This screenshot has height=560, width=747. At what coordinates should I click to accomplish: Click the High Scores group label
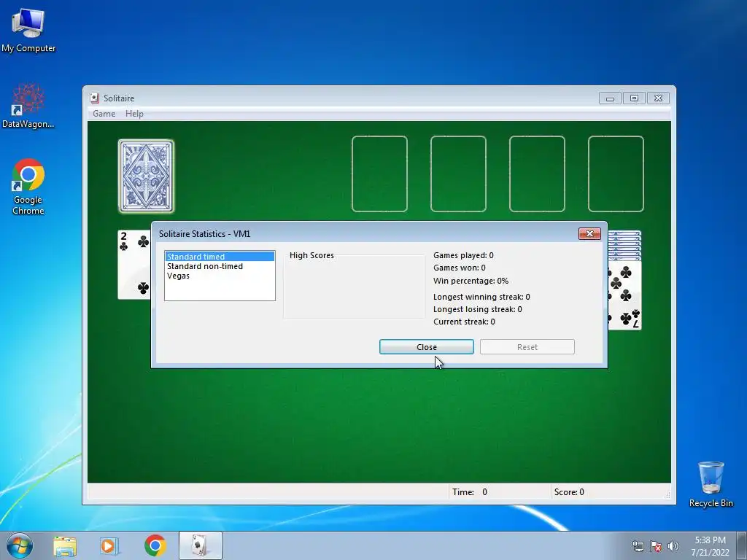tap(311, 255)
